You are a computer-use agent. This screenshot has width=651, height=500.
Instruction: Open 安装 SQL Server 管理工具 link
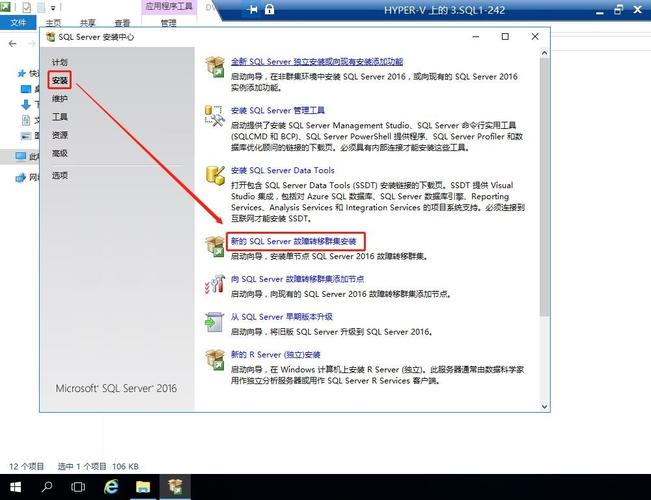coord(278,110)
